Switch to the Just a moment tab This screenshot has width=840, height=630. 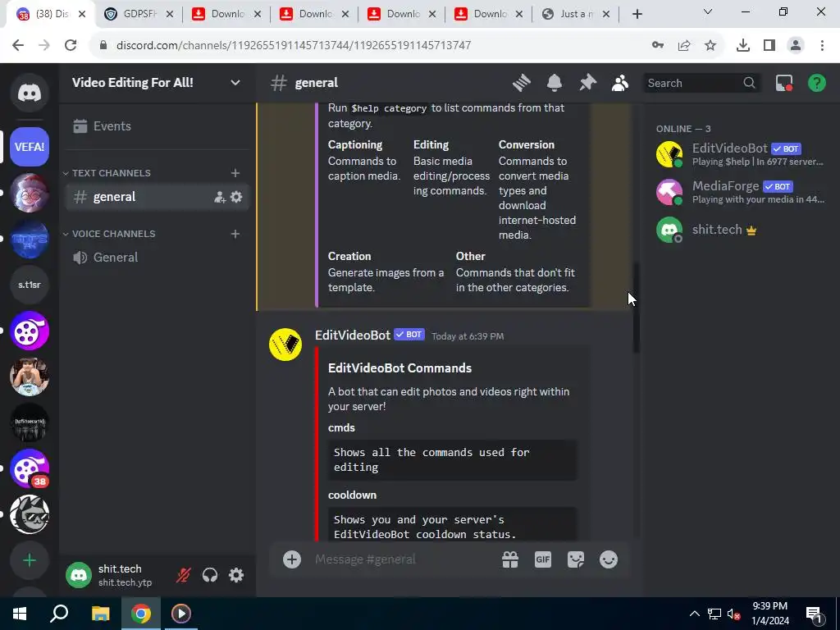click(x=576, y=14)
